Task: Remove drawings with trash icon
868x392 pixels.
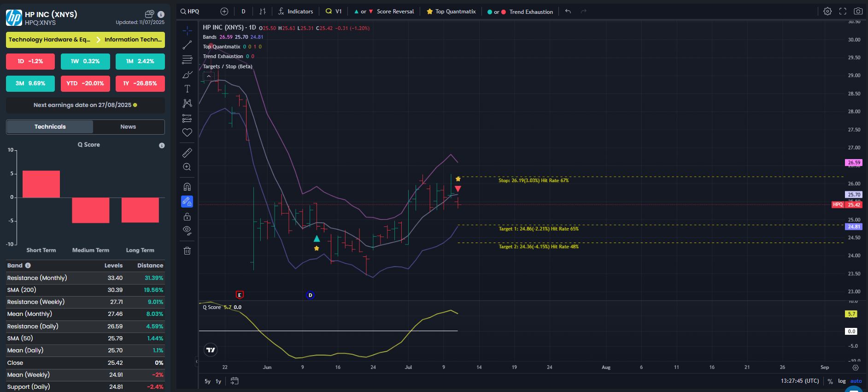Action: (187, 251)
